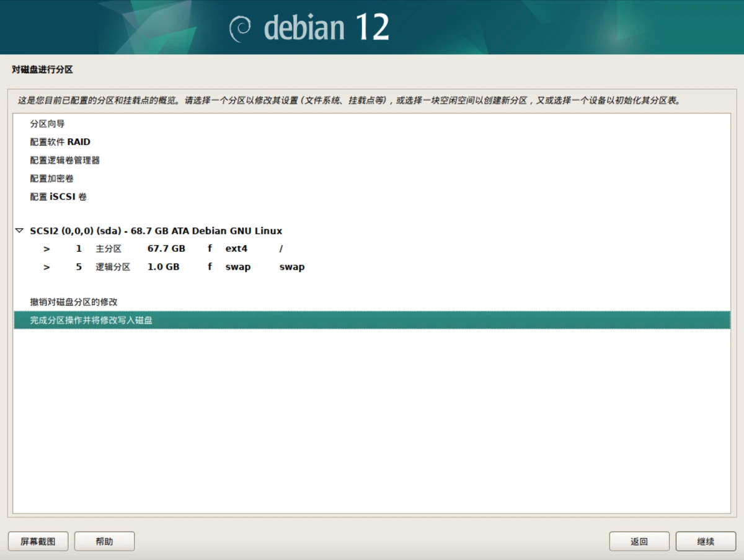
Task: Click the > arrow beside partition 1
Action: click(x=46, y=249)
